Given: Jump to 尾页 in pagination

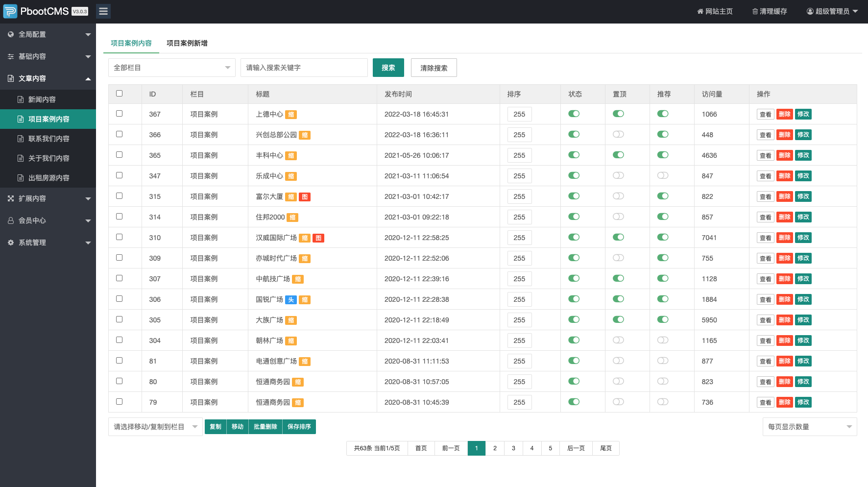Looking at the screenshot, I should click(x=606, y=448).
